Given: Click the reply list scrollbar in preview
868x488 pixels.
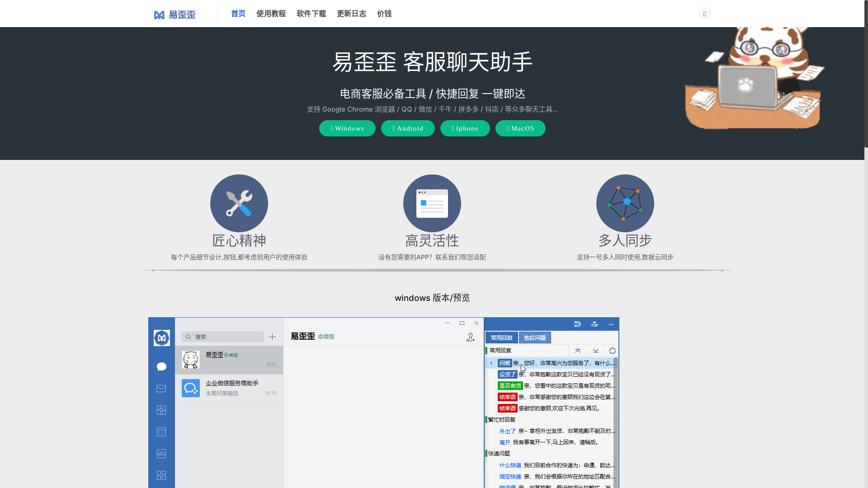Looking at the screenshot, I should [x=616, y=422].
